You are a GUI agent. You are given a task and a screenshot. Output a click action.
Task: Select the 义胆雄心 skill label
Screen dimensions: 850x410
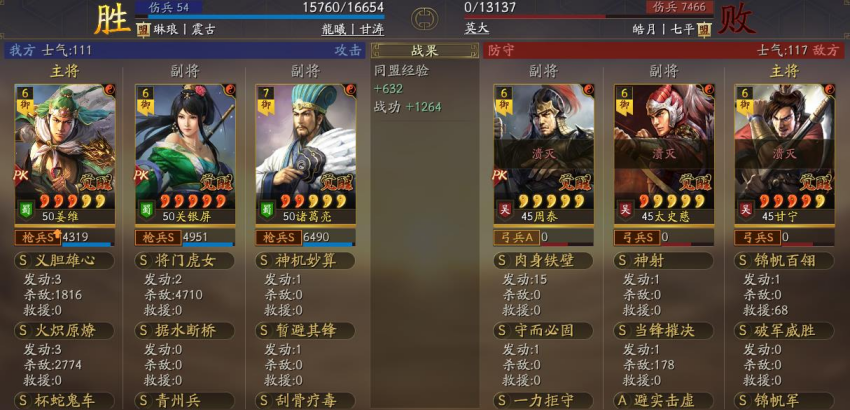point(65,261)
